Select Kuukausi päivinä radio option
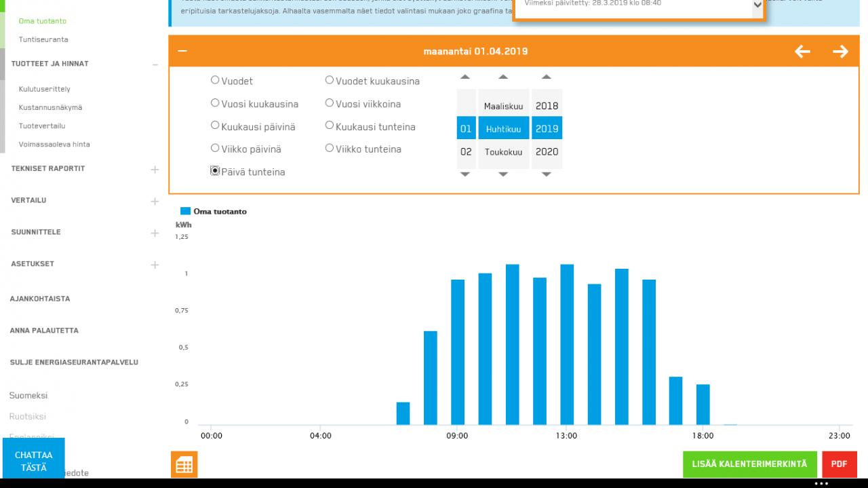This screenshot has height=488, width=868. click(x=215, y=126)
